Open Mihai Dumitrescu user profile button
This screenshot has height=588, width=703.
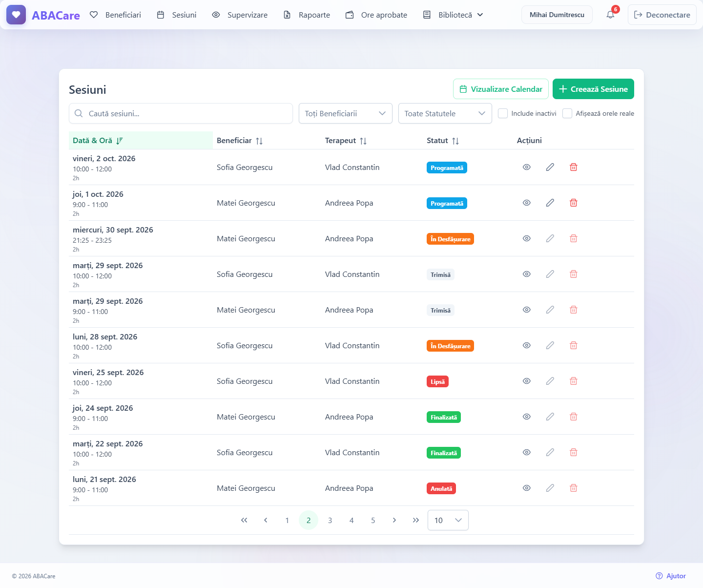click(557, 15)
